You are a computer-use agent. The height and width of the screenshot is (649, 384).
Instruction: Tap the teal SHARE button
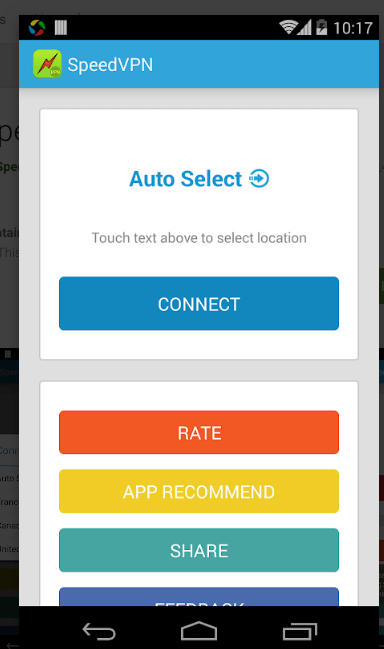click(199, 550)
